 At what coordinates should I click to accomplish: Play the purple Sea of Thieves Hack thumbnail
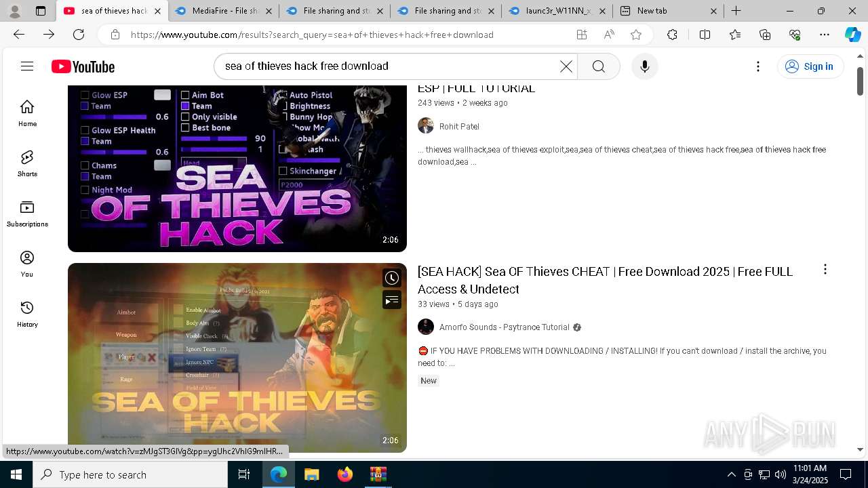pos(237,169)
